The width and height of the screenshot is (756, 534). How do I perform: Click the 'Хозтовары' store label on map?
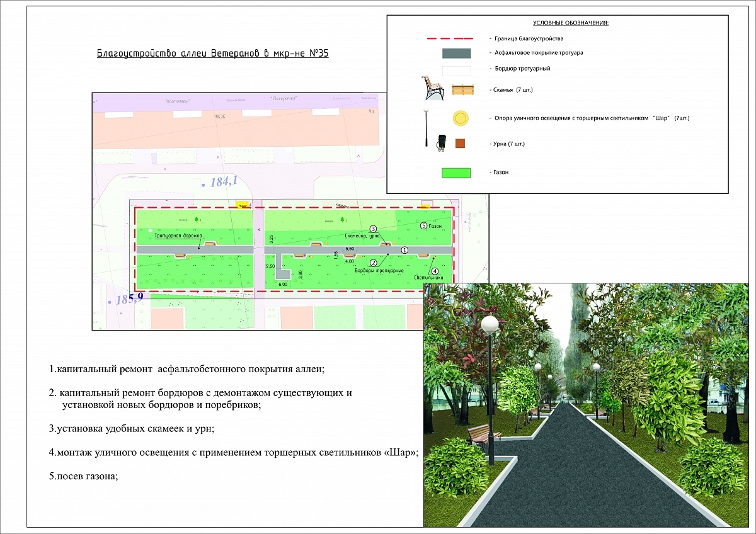click(178, 101)
